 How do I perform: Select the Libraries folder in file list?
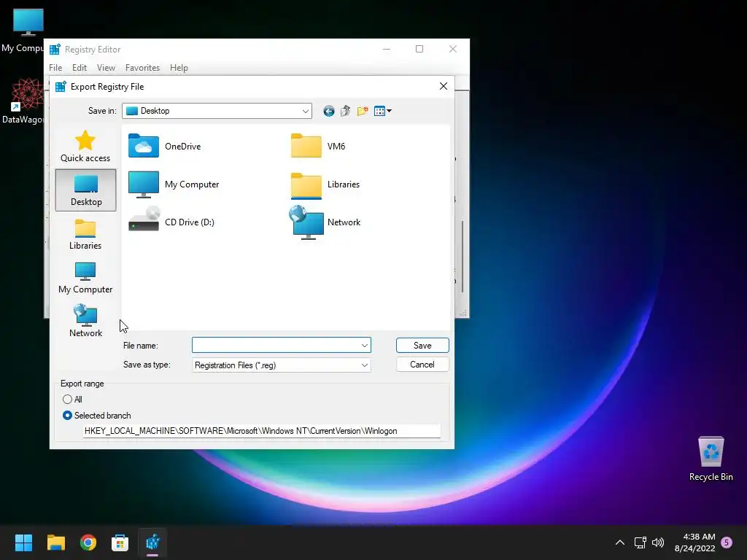pos(325,184)
